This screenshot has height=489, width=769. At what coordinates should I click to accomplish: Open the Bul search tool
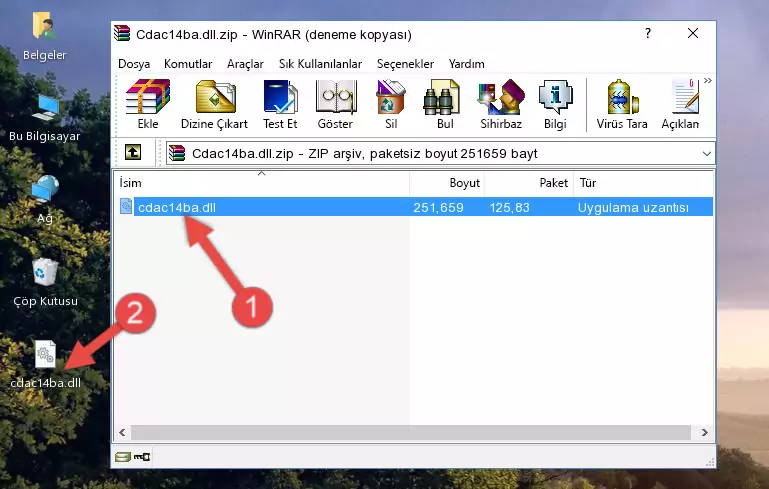coord(444,104)
